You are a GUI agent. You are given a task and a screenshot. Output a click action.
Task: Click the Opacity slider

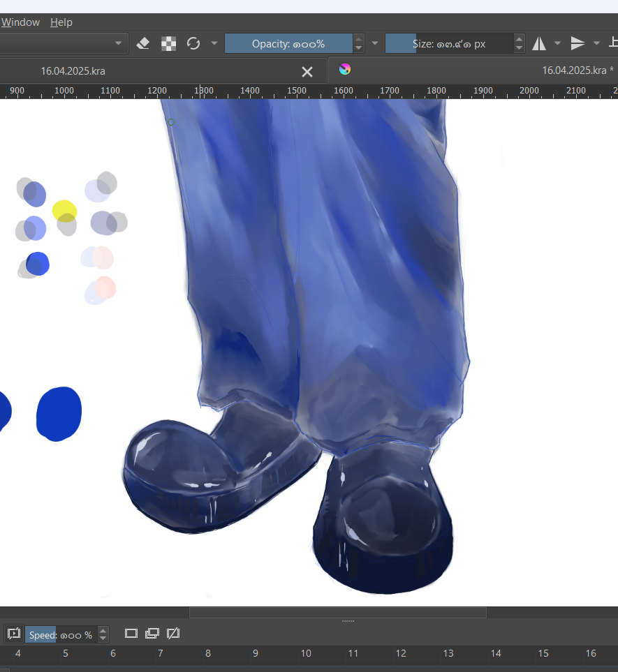coord(288,44)
